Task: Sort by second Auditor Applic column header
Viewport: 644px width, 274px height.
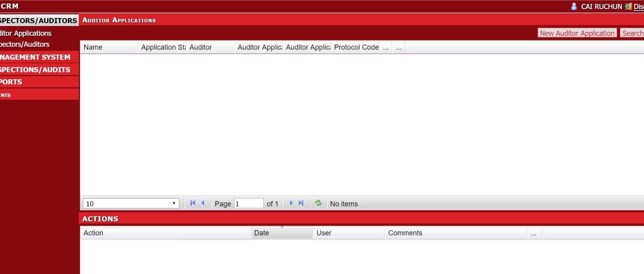Action: click(307, 47)
